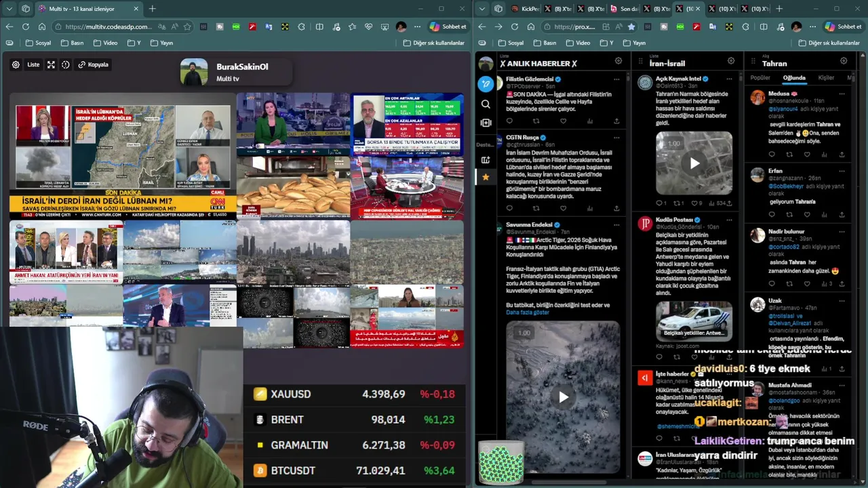Screen dimensions: 868x488
Task: Click the add column icon in X Pro sidebar
Action: (x=486, y=123)
